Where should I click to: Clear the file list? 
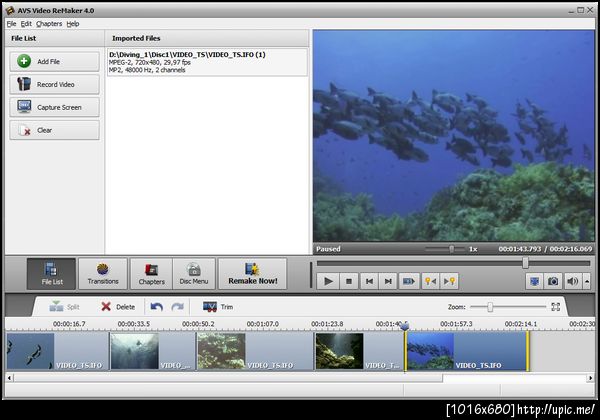point(54,130)
